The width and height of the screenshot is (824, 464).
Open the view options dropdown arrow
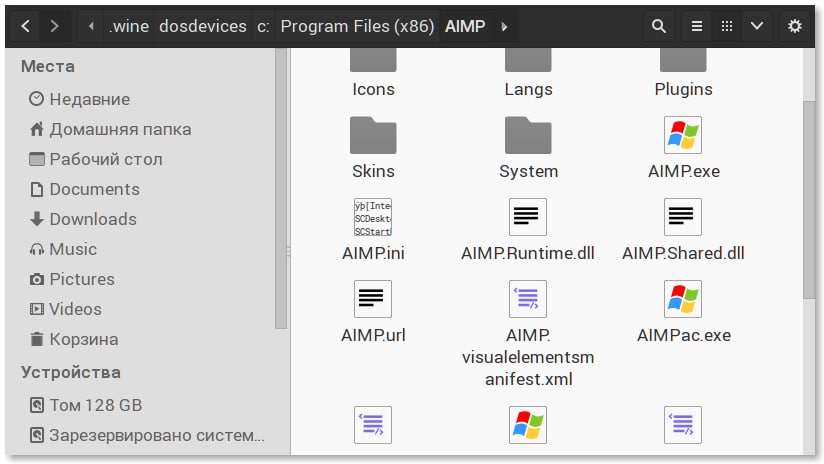click(757, 26)
